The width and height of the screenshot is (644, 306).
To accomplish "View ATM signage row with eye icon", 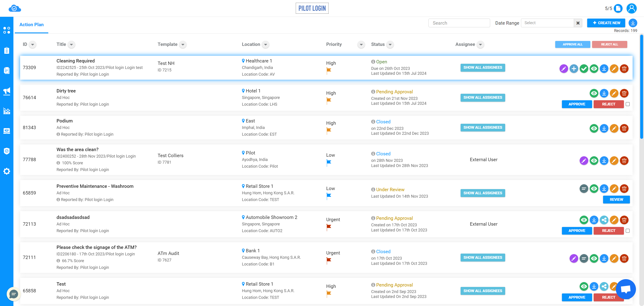I will tap(594, 258).
